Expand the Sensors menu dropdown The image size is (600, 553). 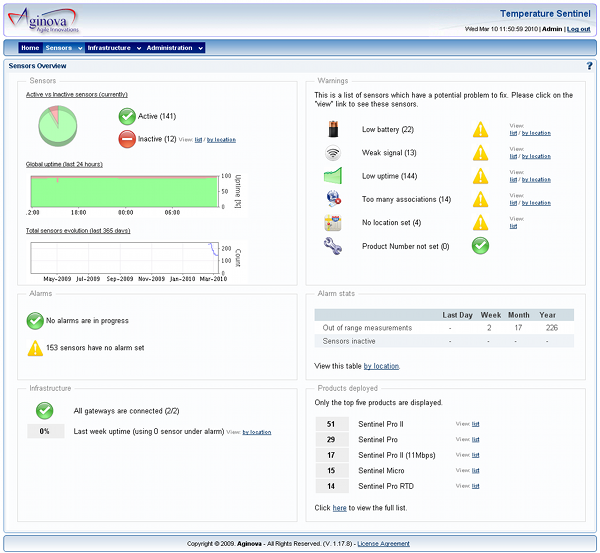point(63,48)
